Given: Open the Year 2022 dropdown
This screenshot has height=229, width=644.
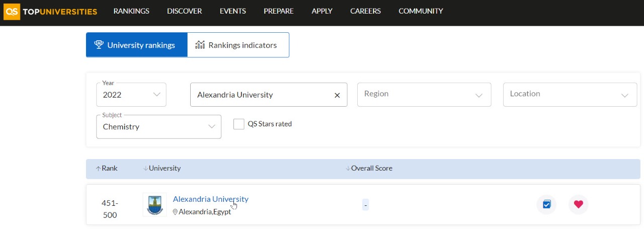Looking at the screenshot, I should (x=131, y=95).
